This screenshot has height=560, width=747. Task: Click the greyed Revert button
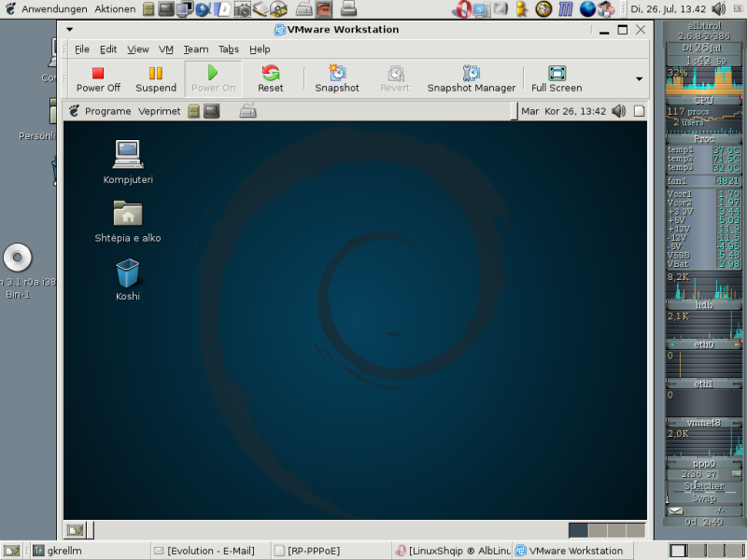click(394, 79)
